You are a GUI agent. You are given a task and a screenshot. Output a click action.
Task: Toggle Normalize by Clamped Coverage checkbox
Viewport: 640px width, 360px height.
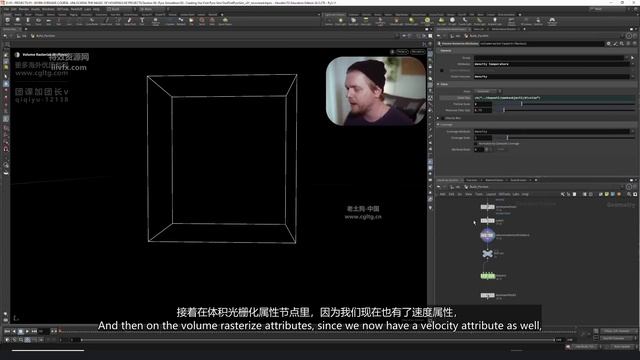476,144
